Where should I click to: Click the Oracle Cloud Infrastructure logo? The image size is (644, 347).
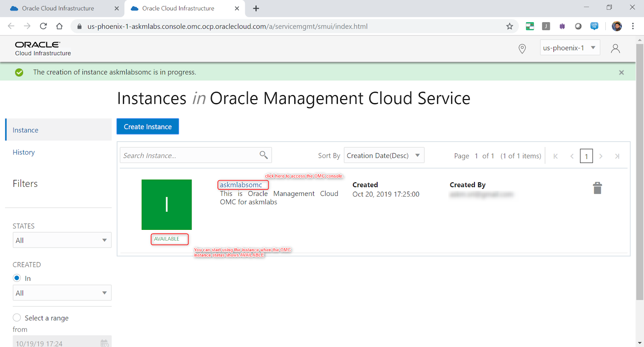(x=43, y=48)
